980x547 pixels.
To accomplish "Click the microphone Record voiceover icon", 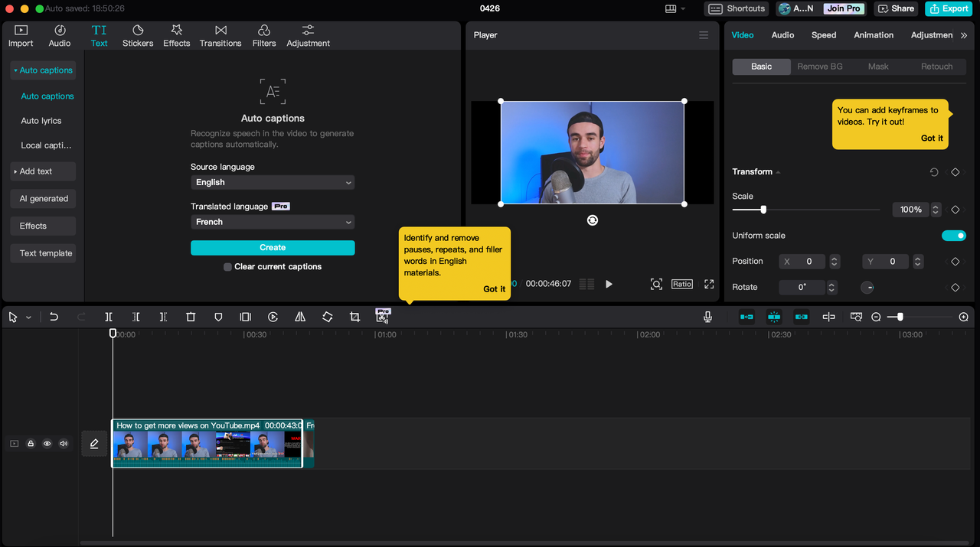I will (707, 317).
